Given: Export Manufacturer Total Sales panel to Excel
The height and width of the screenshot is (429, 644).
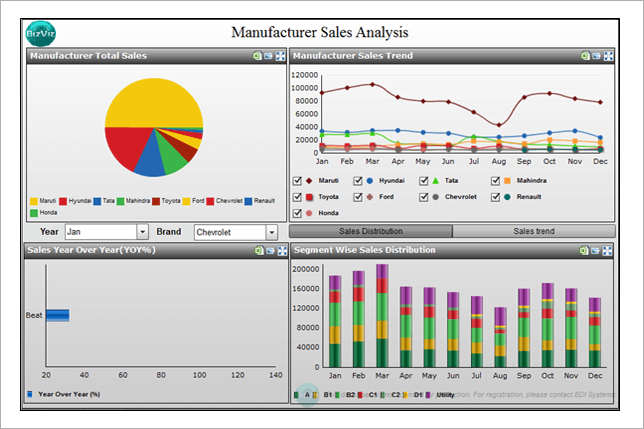Looking at the screenshot, I should pyautogui.click(x=257, y=56).
